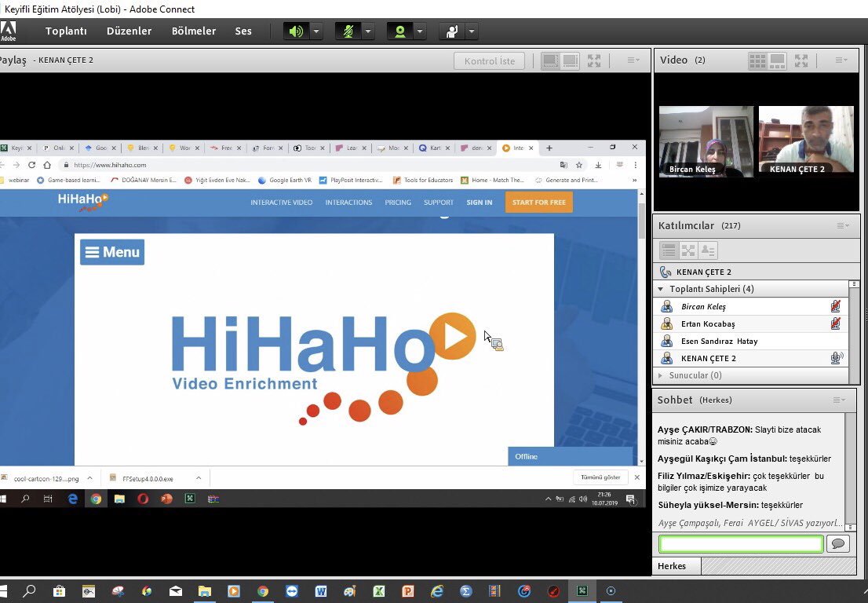Open the Bölmeler menu
868x603 pixels.
pos(194,31)
